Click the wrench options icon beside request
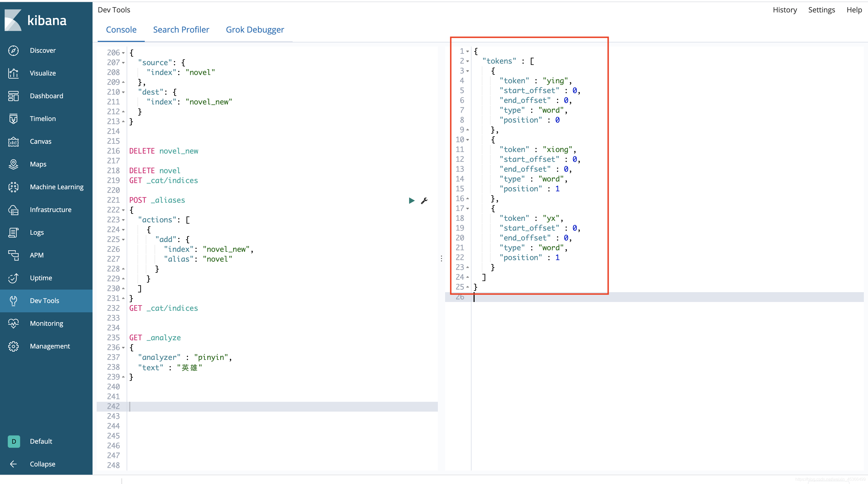Image resolution: width=868 pixels, height=484 pixels. 424,201
